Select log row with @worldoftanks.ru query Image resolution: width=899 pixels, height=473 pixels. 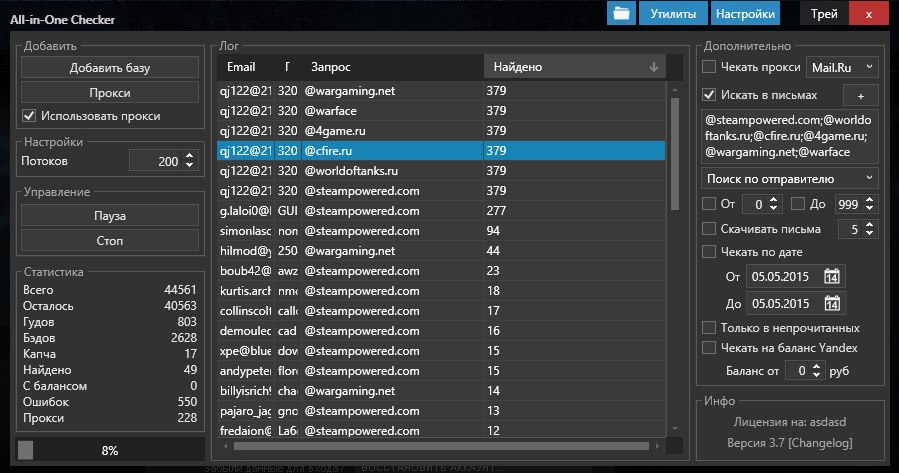(441, 171)
